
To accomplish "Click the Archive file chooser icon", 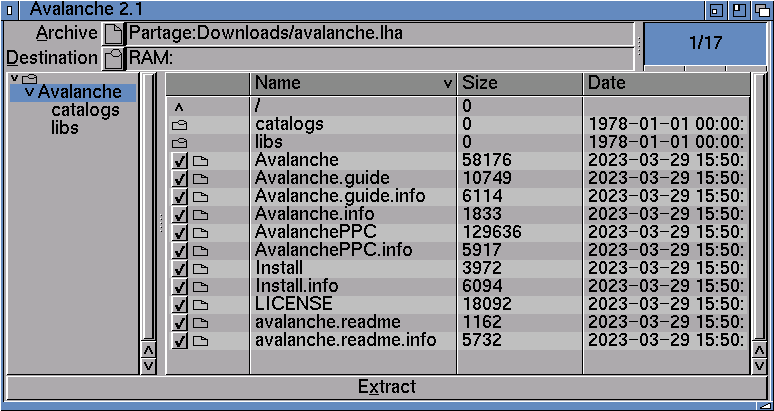I will 113,34.
